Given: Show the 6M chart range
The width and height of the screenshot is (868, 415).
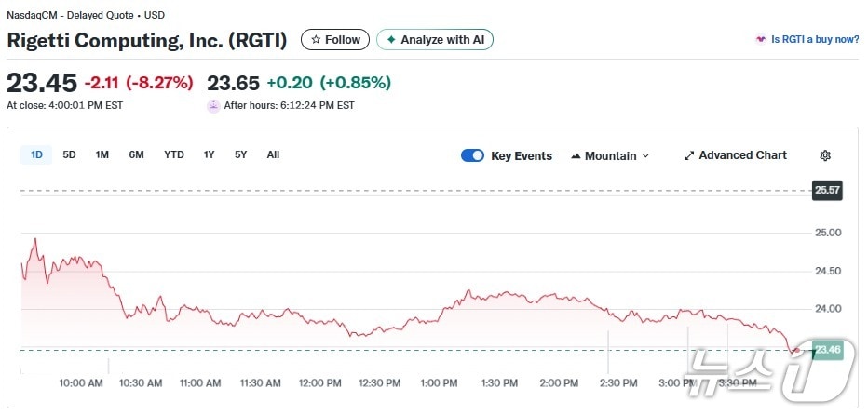Looking at the screenshot, I should (136, 155).
